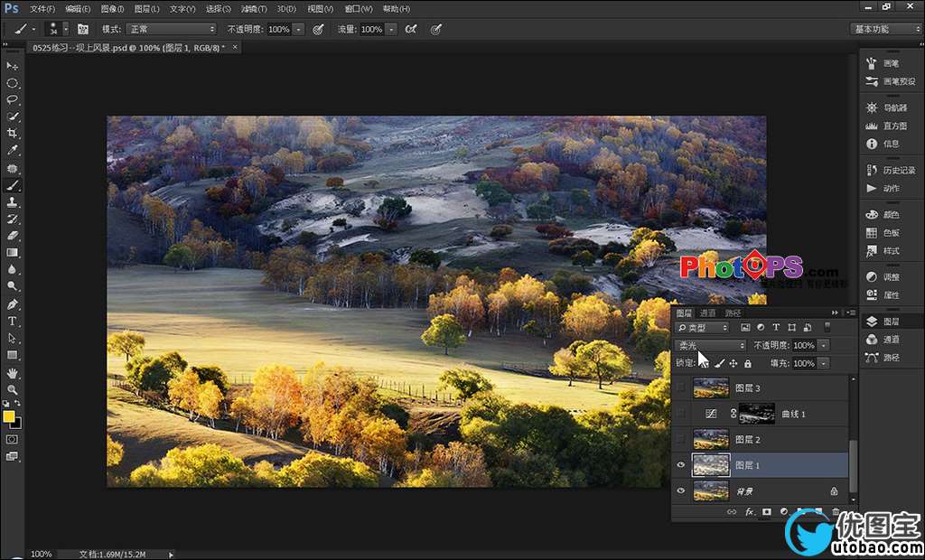
Task: Select the Eyedropper tool
Action: 12,151
